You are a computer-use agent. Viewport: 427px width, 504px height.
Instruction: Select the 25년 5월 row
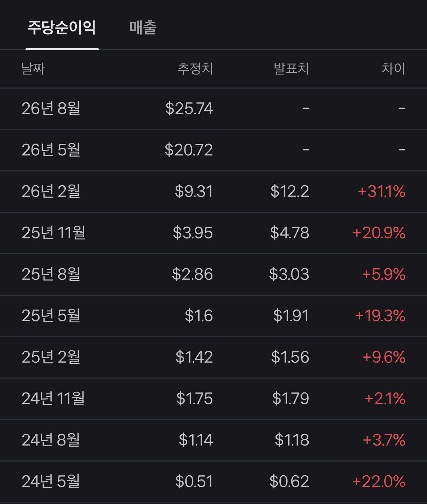coord(213,316)
